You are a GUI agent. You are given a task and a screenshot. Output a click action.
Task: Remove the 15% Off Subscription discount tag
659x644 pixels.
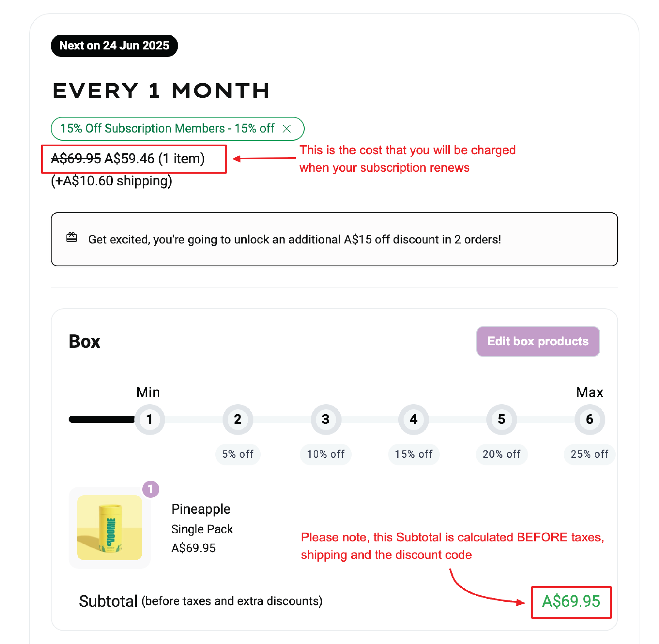coord(287,128)
